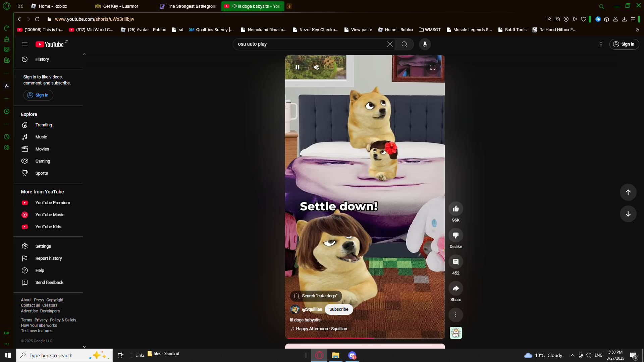Open Gaming in the Explore section

click(x=48, y=161)
